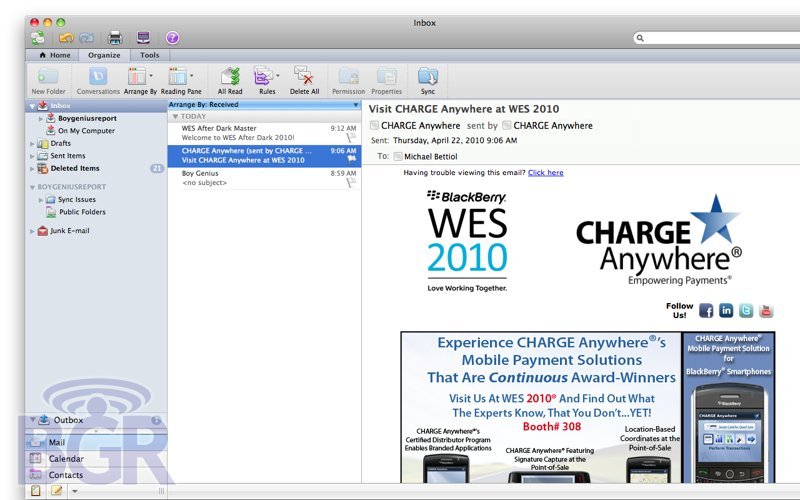Toggle the flag on Boy Genius message
This screenshot has width=800, height=500.
[350, 183]
